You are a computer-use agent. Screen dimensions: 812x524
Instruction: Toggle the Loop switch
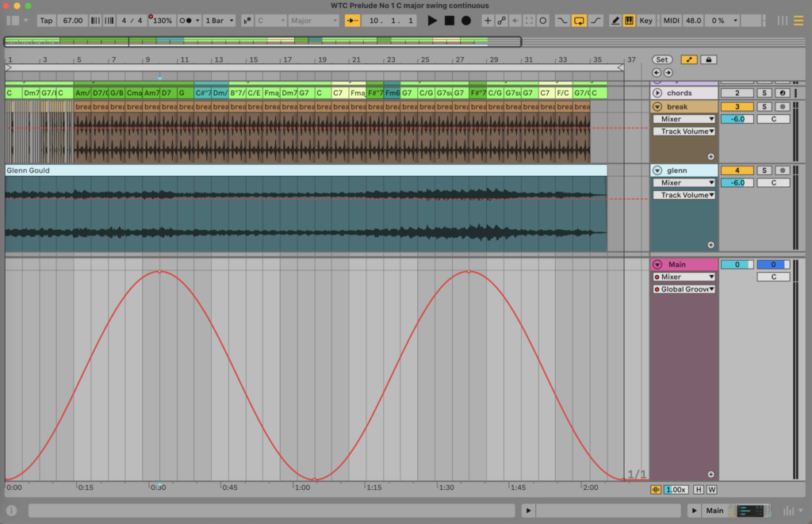coord(579,21)
